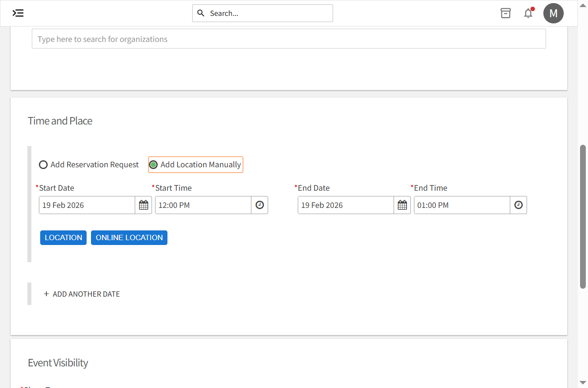
Task: Click the Start Time text field
Action: [x=203, y=205]
